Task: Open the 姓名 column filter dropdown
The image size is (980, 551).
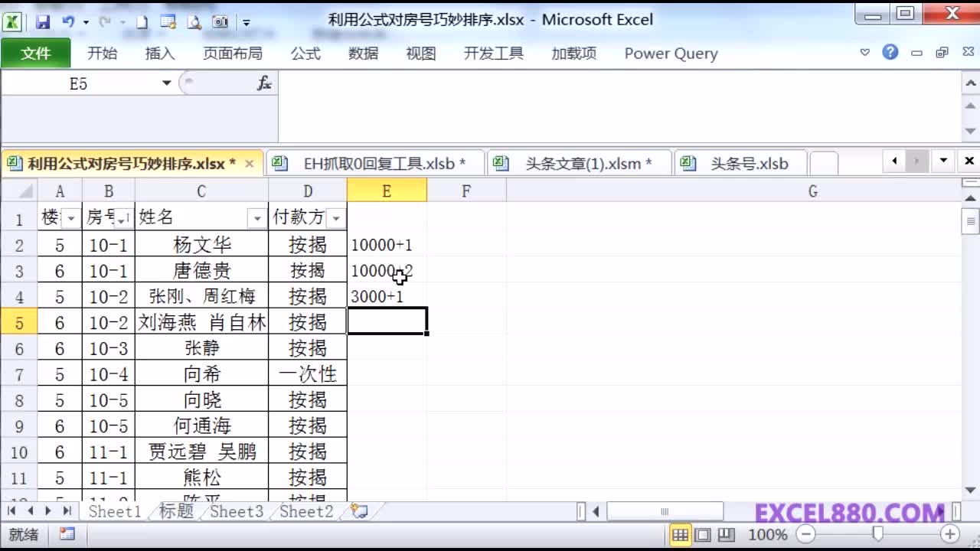Action: pyautogui.click(x=256, y=218)
